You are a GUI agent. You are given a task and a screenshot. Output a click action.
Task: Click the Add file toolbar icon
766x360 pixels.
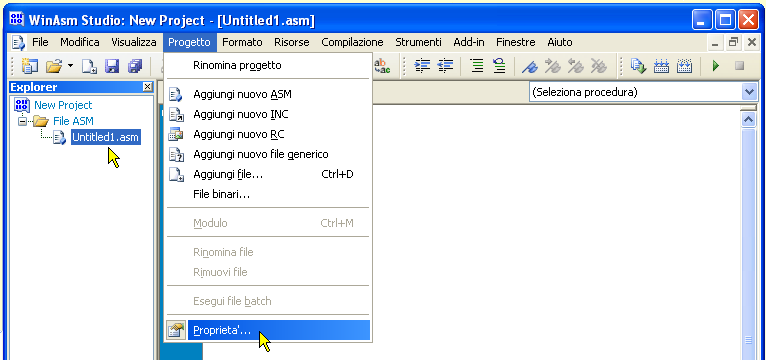pyautogui.click(x=89, y=65)
